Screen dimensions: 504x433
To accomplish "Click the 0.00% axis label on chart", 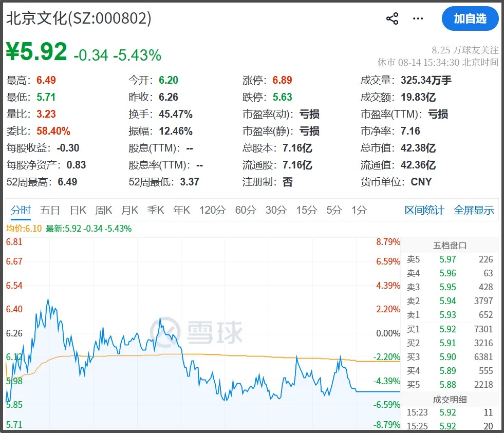I will tap(388, 333).
